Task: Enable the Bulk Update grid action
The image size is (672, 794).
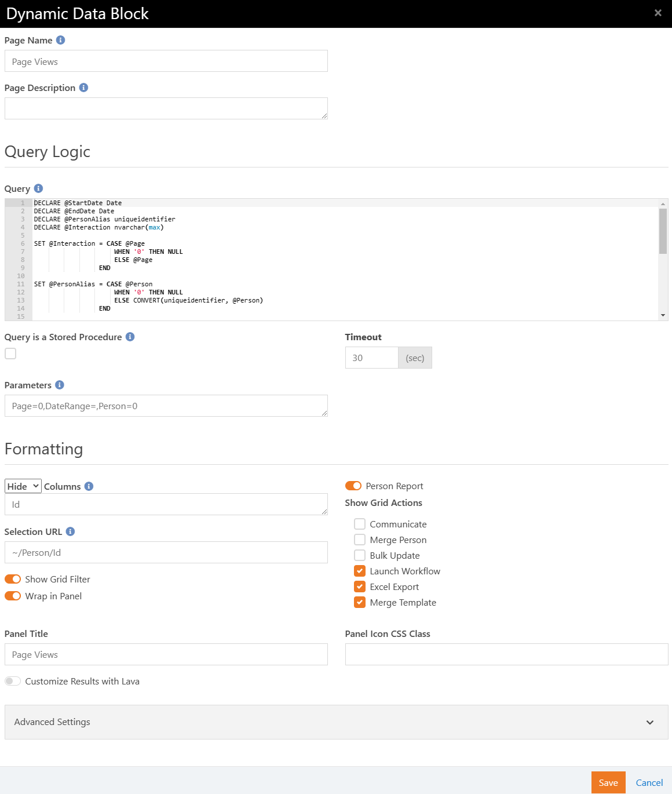Action: point(360,555)
